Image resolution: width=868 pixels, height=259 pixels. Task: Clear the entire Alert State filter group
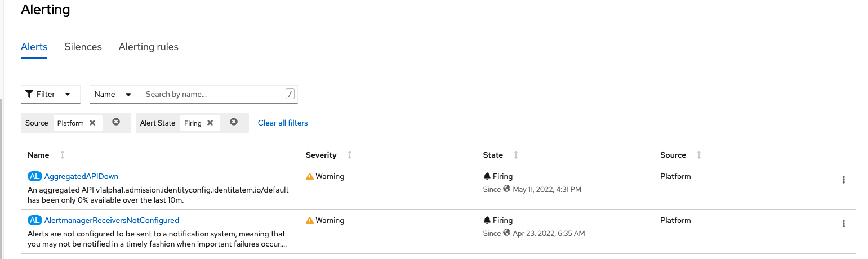pyautogui.click(x=234, y=122)
